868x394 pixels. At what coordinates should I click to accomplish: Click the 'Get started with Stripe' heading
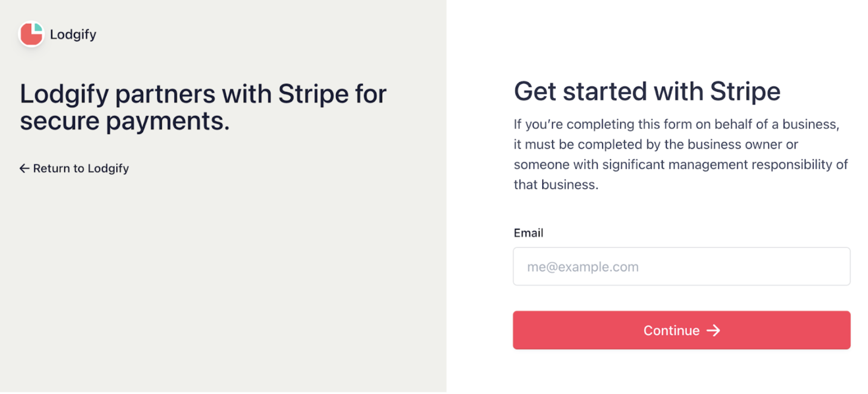[647, 91]
